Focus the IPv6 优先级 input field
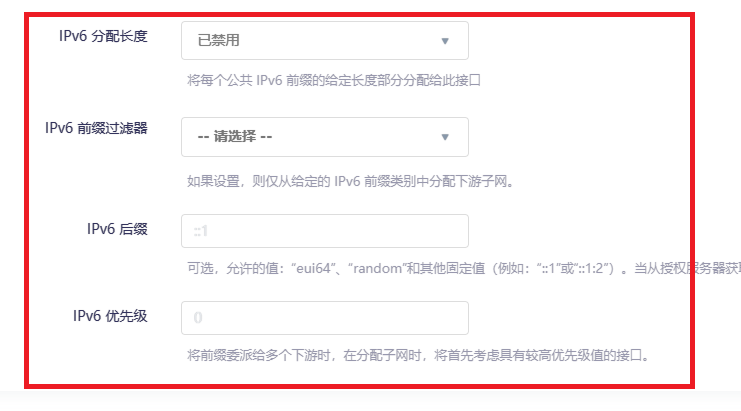The image size is (741, 411). 325,318
